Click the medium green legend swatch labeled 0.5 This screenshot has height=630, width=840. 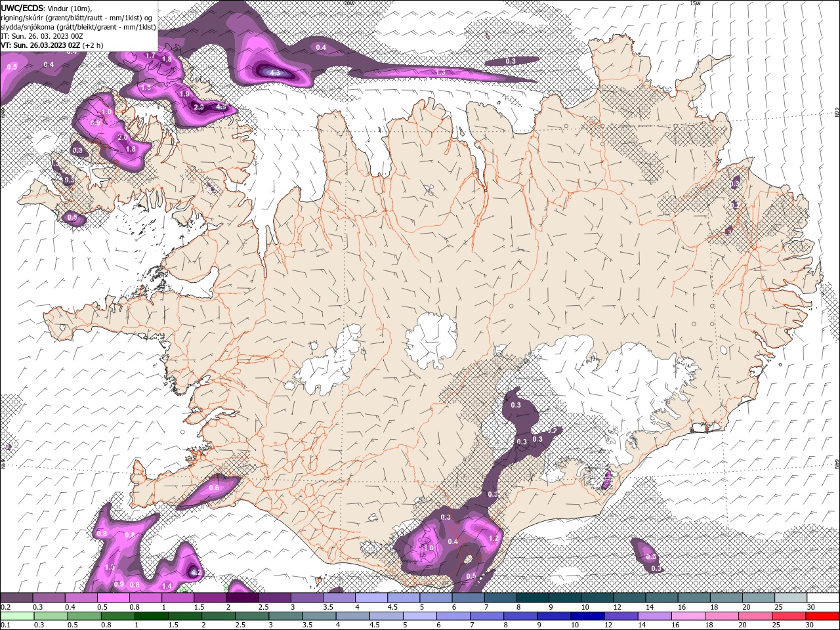click(84, 616)
